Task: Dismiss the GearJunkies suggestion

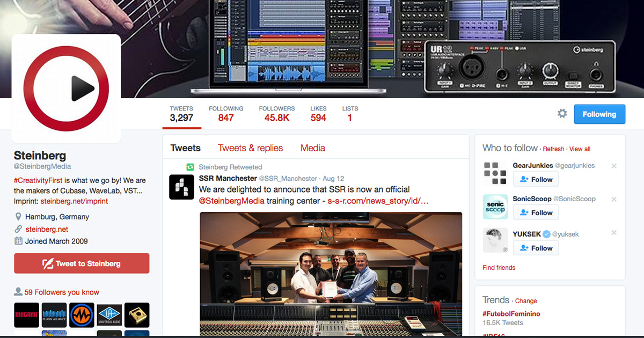Action: click(614, 166)
